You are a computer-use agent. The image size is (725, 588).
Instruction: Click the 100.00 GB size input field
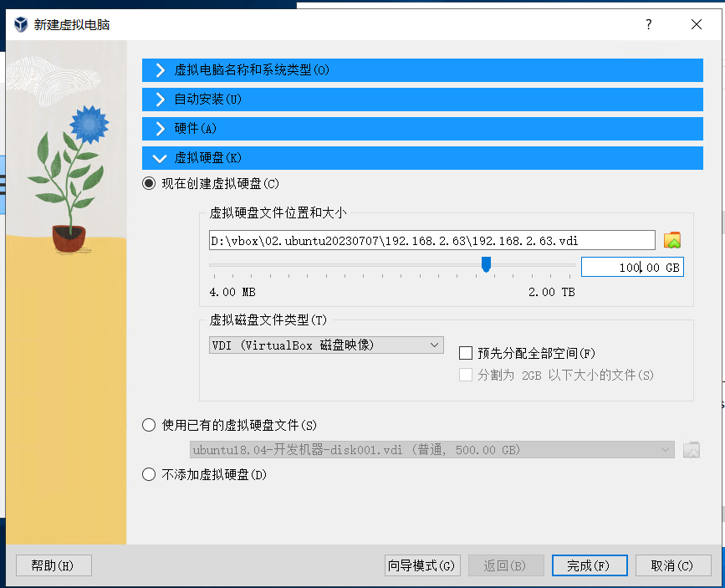tap(632, 268)
